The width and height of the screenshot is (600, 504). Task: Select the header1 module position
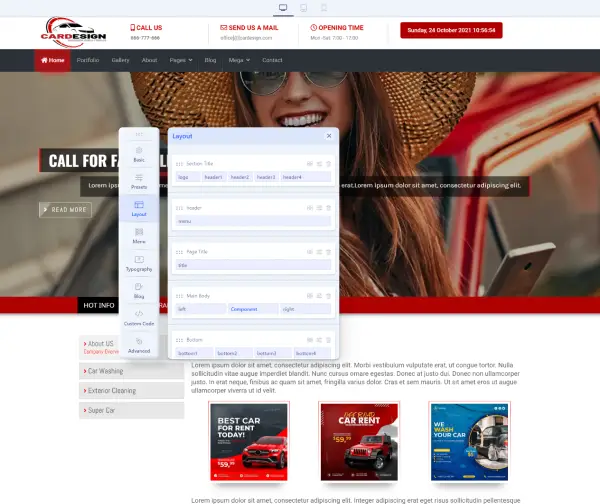[x=214, y=177]
